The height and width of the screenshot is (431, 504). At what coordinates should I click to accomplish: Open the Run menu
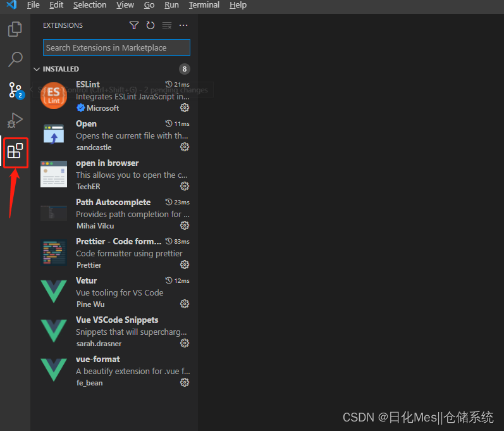171,5
